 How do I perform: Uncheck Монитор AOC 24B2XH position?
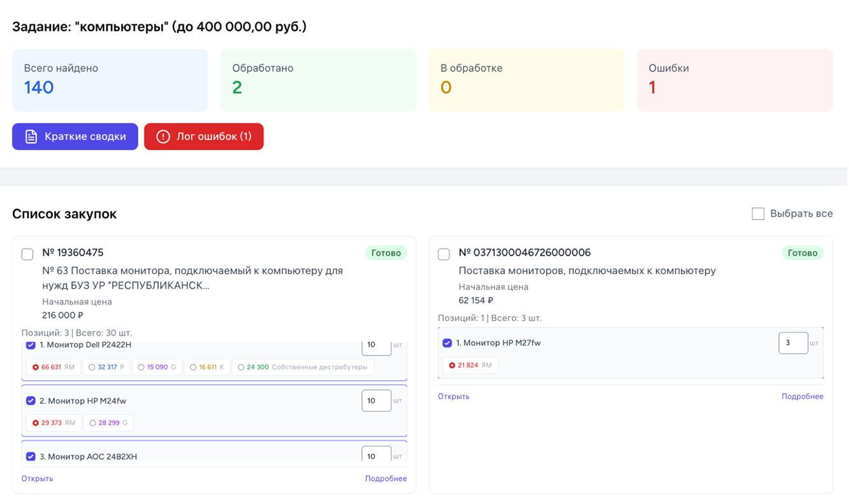[31, 456]
